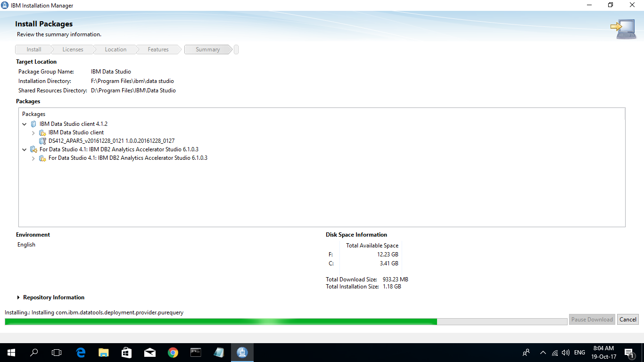The image size is (644, 362).
Task: Launch Google Chrome from taskbar
Action: [x=173, y=352]
